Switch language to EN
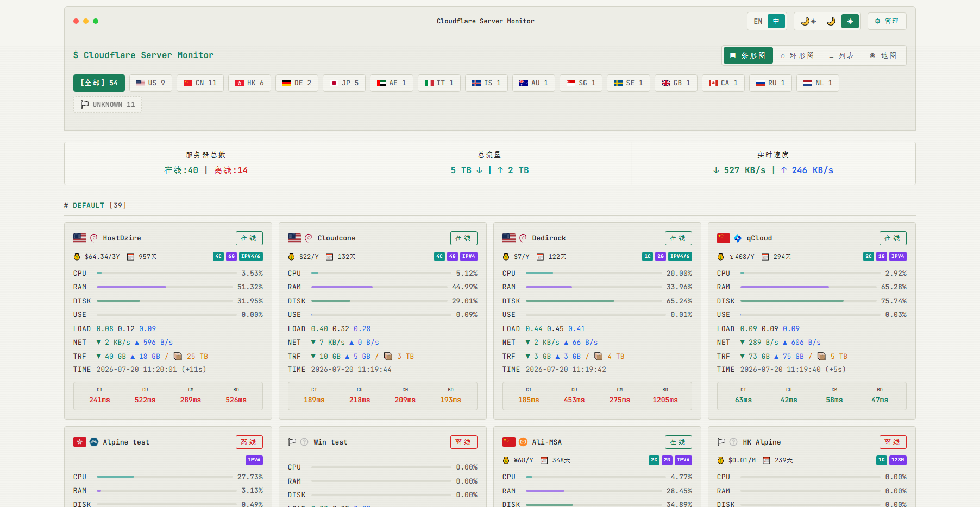 coord(758,21)
